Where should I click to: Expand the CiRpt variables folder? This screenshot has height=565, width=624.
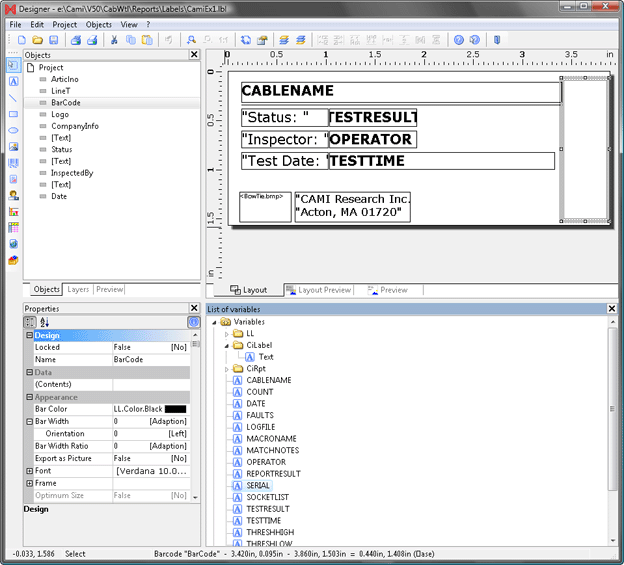(x=227, y=369)
